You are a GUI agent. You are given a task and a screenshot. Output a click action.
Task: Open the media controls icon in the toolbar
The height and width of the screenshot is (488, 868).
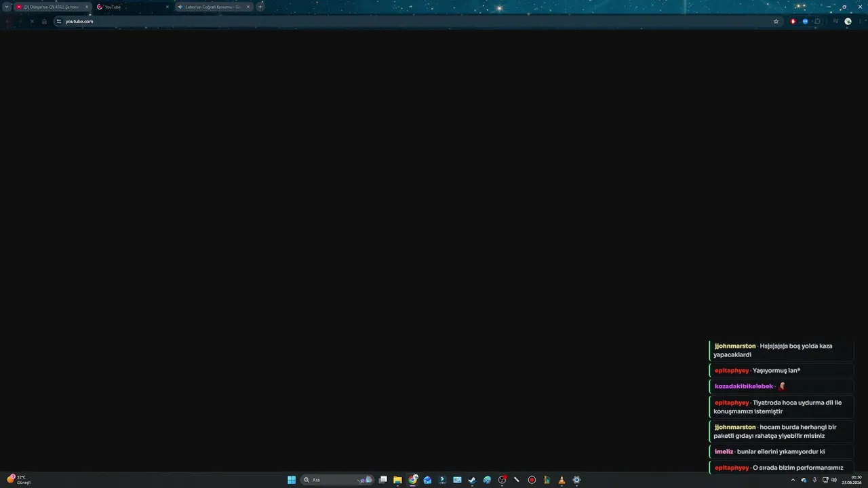(x=835, y=21)
